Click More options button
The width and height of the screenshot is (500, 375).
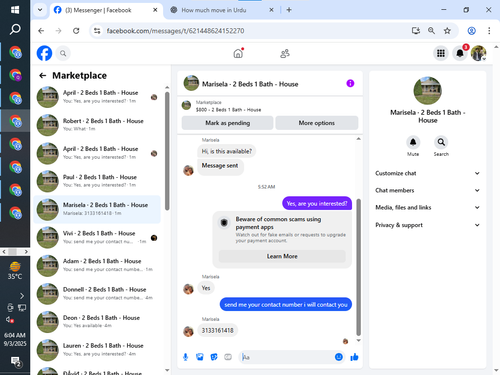317,123
